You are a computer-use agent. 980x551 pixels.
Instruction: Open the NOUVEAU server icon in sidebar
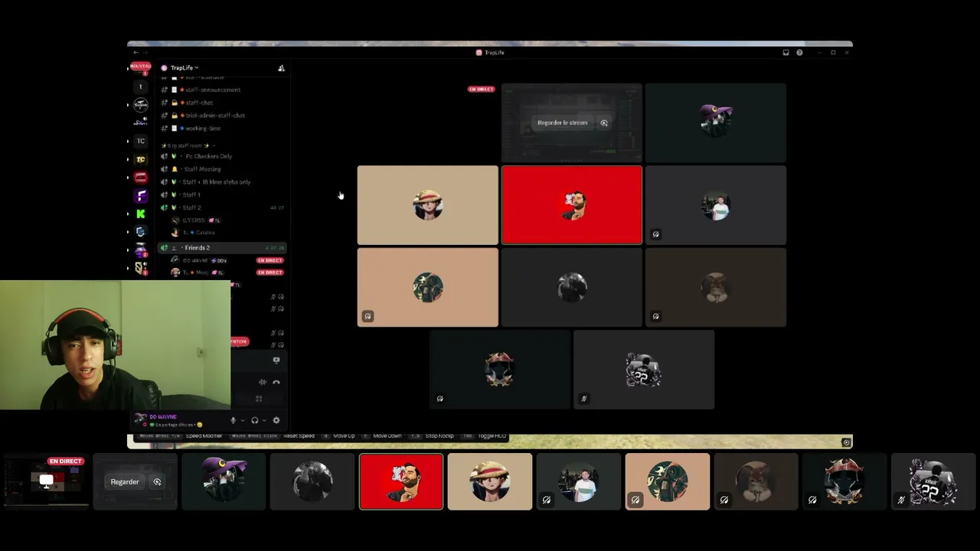click(140, 68)
